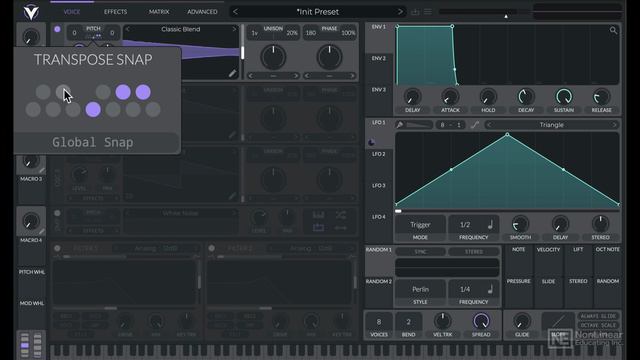Click the LFO grid size 8 - 1 box
Image resolution: width=640 pixels, height=360 pixels.
pyautogui.click(x=450, y=125)
